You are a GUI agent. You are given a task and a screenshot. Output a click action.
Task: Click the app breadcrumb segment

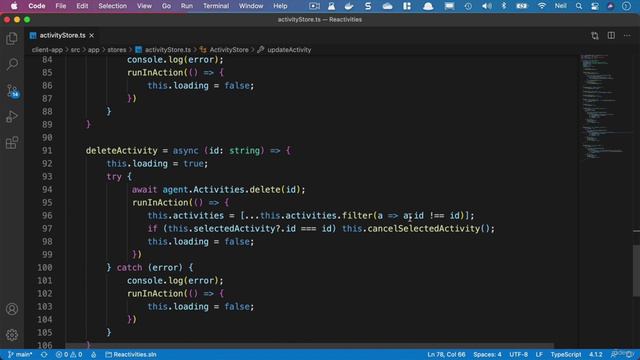pyautogui.click(x=93, y=50)
